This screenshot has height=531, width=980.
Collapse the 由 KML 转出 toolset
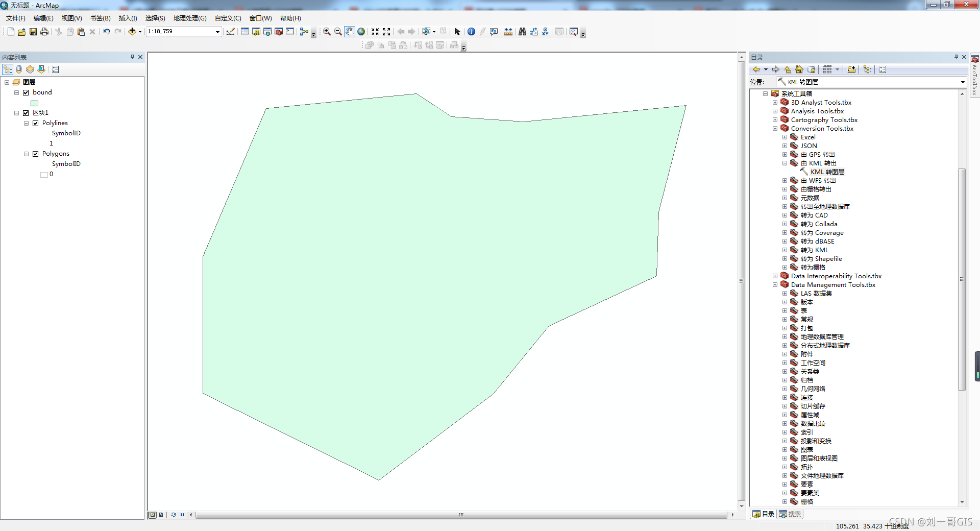tap(785, 163)
